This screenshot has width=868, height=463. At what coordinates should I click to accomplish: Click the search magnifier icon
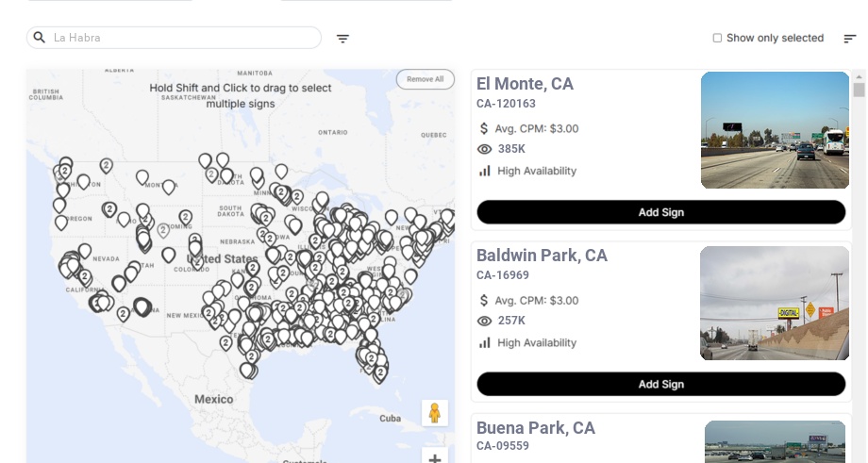coord(40,38)
